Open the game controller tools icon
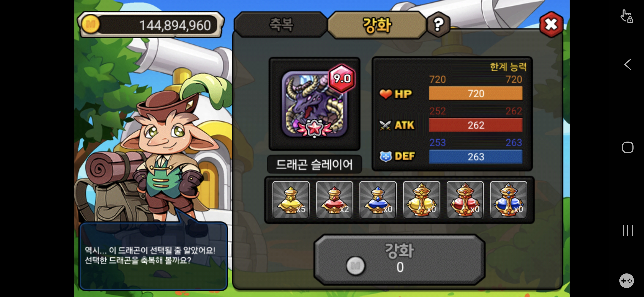The width and height of the screenshot is (644, 297). click(x=626, y=280)
